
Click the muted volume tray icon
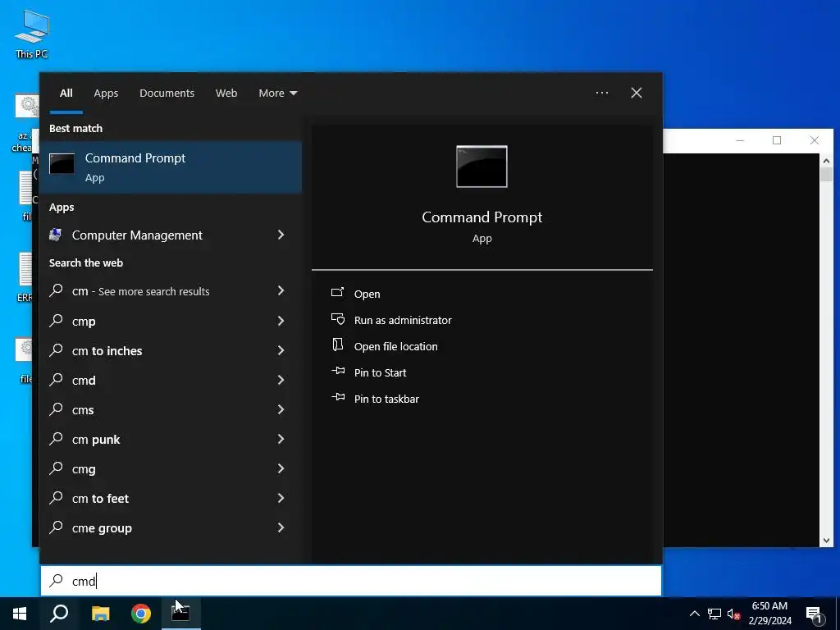(x=733, y=614)
